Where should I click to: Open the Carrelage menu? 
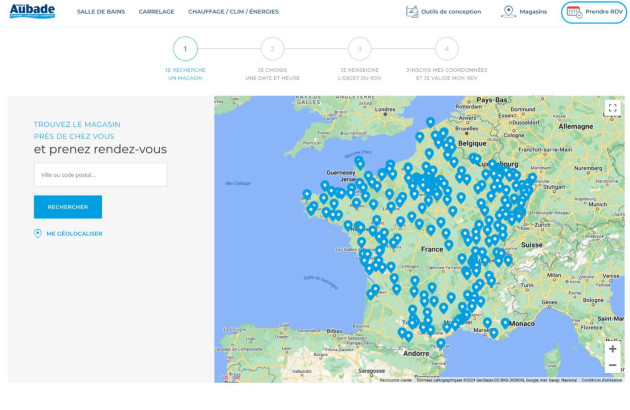tap(156, 12)
